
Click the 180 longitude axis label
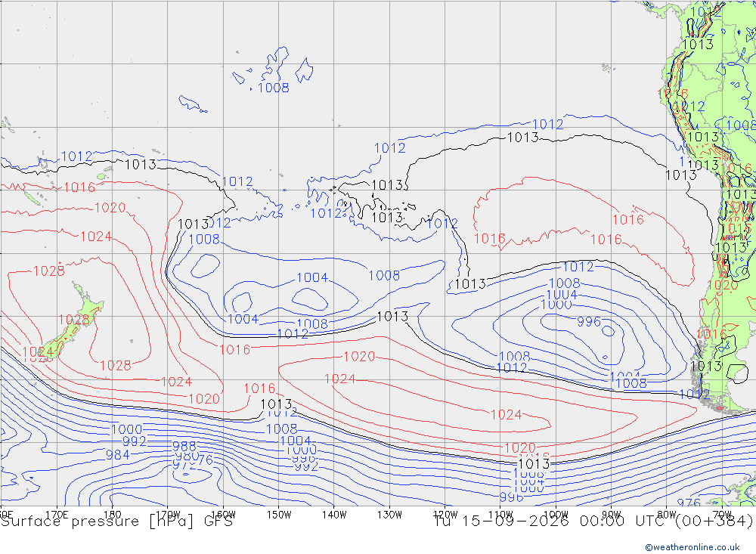pos(113,515)
